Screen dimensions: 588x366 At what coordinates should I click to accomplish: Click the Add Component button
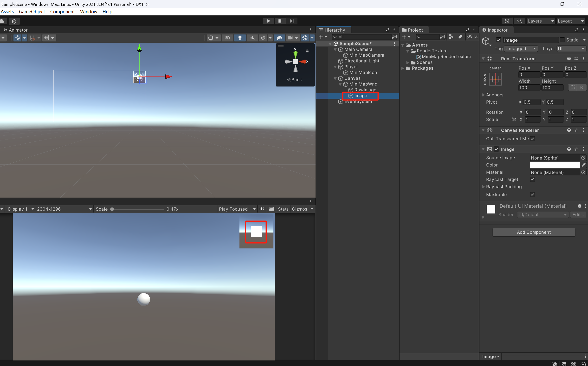tap(534, 232)
